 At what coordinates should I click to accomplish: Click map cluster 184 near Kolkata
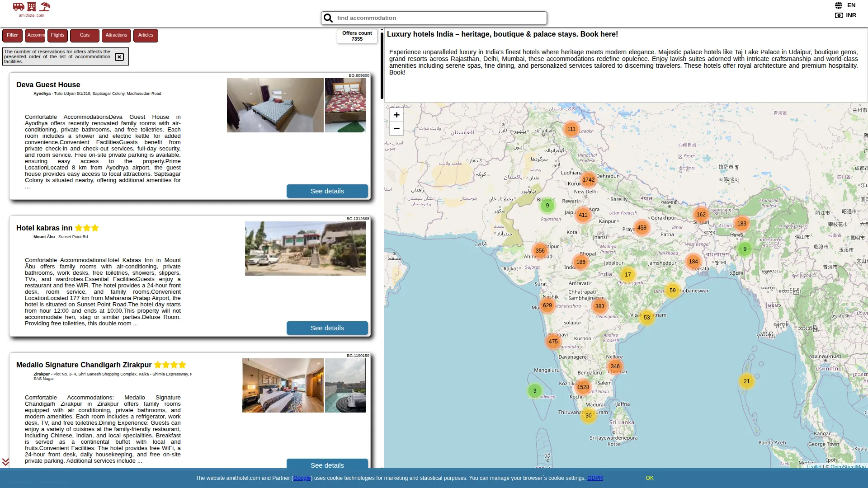pos(693,262)
